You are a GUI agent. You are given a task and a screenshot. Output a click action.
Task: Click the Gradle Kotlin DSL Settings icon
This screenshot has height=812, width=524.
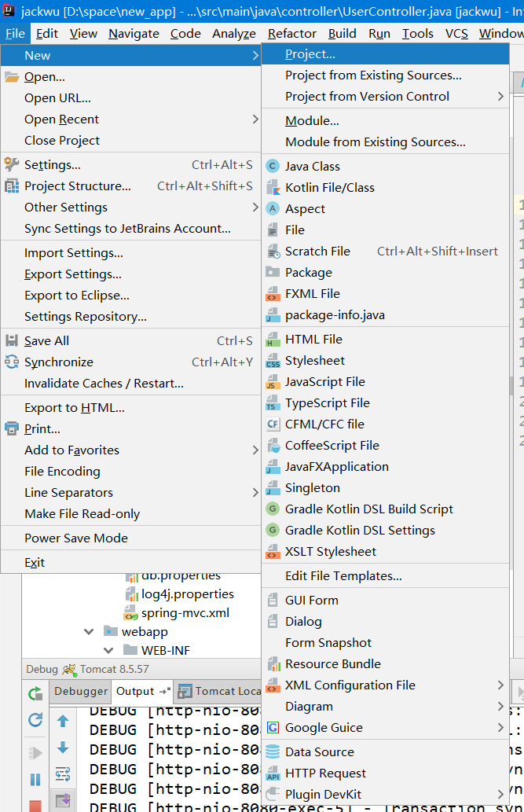[x=273, y=531]
